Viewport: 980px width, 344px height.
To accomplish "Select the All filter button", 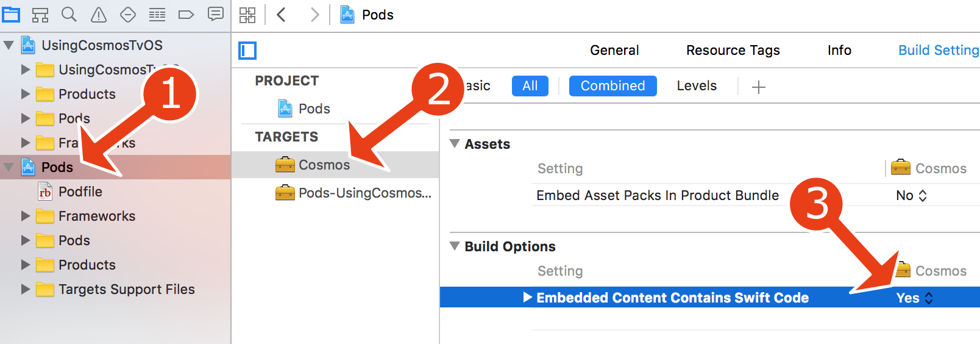I will pos(530,86).
